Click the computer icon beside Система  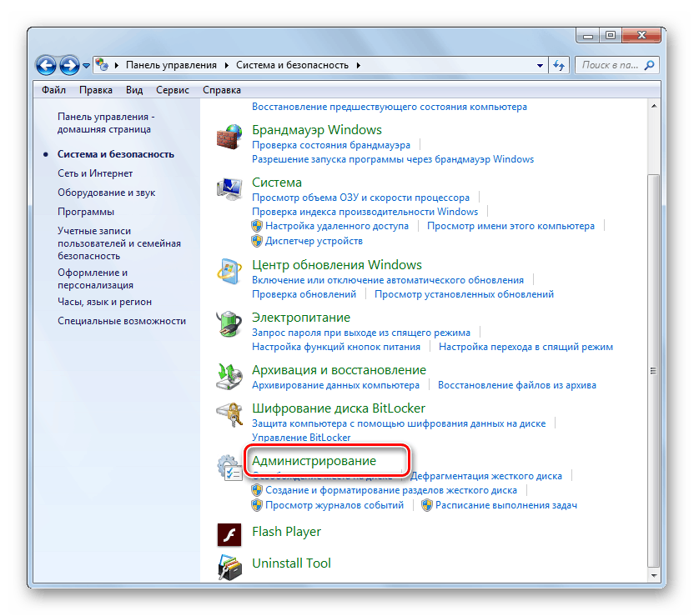coord(229,187)
